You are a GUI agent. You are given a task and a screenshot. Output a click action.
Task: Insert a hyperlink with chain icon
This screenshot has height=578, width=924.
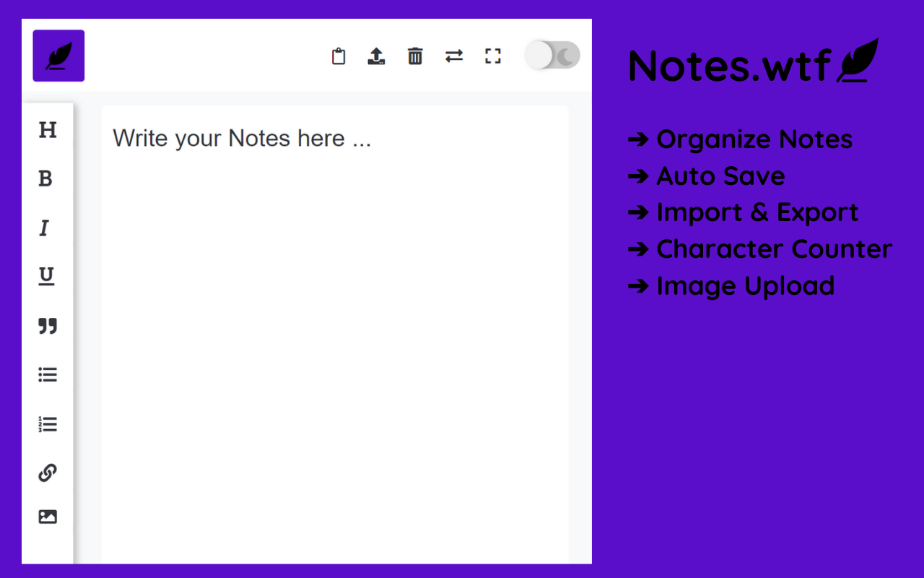click(x=48, y=473)
